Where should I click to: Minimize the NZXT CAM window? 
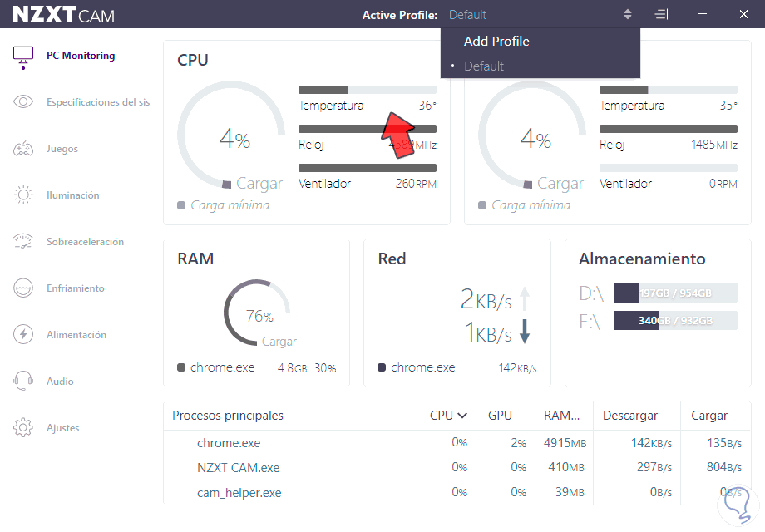click(703, 14)
